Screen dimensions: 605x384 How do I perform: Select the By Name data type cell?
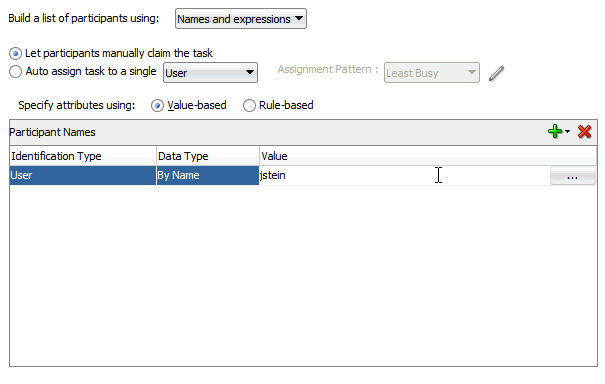(208, 176)
